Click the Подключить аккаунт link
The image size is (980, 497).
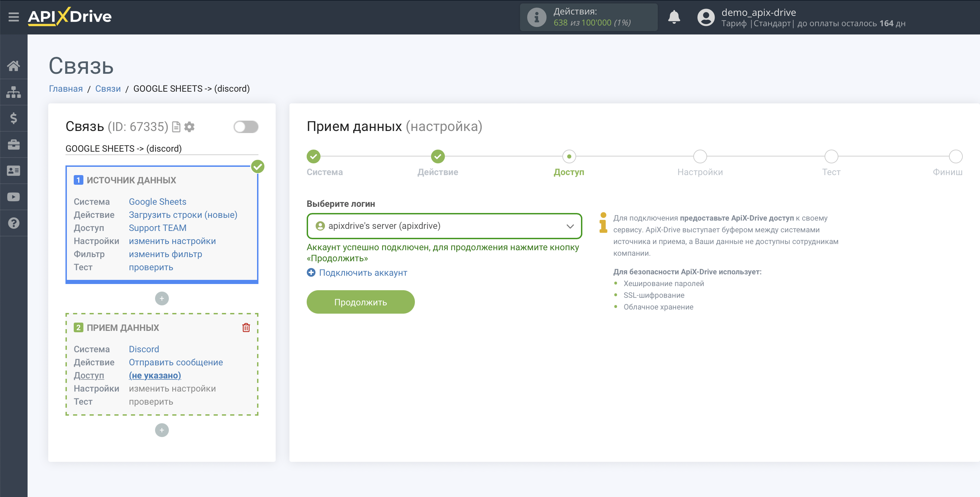point(363,273)
